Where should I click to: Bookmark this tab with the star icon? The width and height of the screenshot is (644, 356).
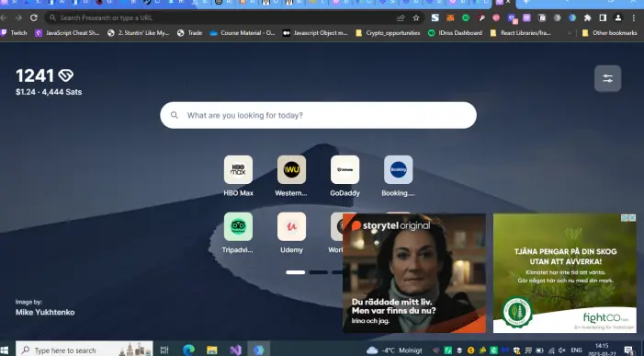pos(416,17)
